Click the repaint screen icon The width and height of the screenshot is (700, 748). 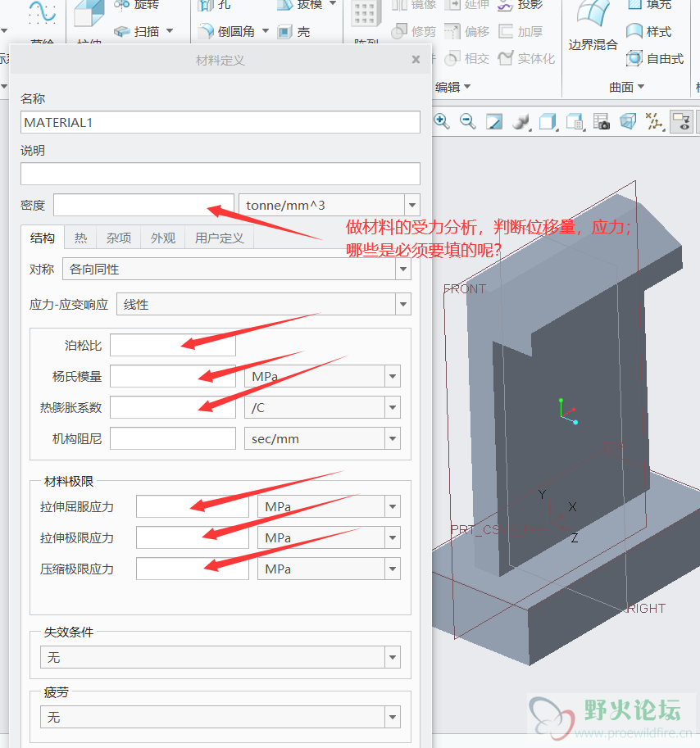(494, 121)
